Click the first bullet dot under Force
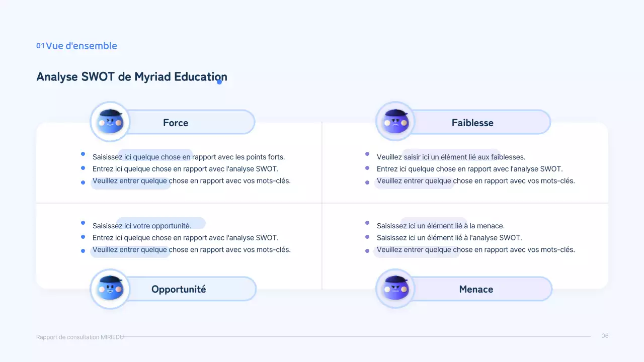Screen dimensions: 644x362 pos(83,154)
